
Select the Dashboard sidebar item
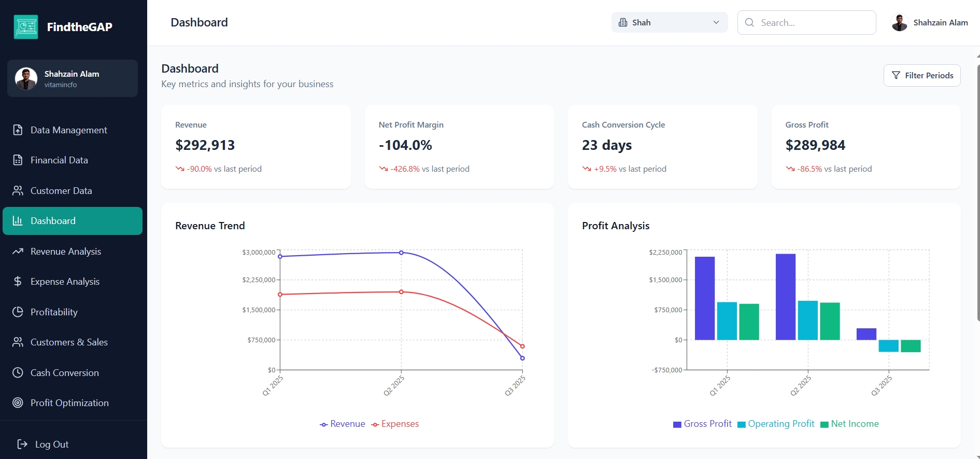coord(73,221)
